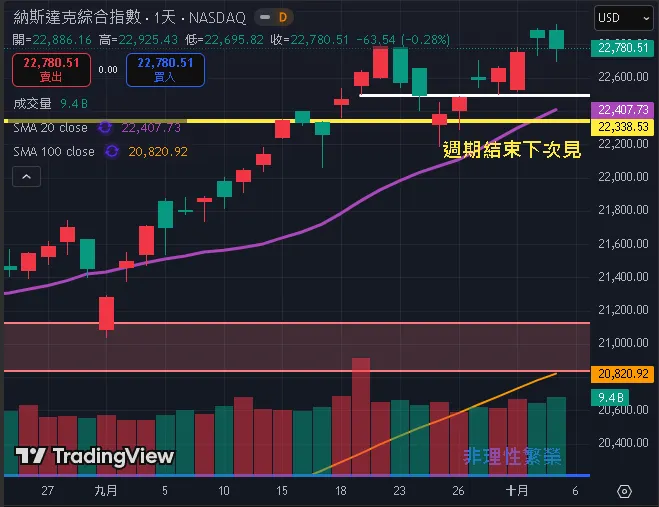
Task: Open the USD currency dropdown
Action: point(623,18)
